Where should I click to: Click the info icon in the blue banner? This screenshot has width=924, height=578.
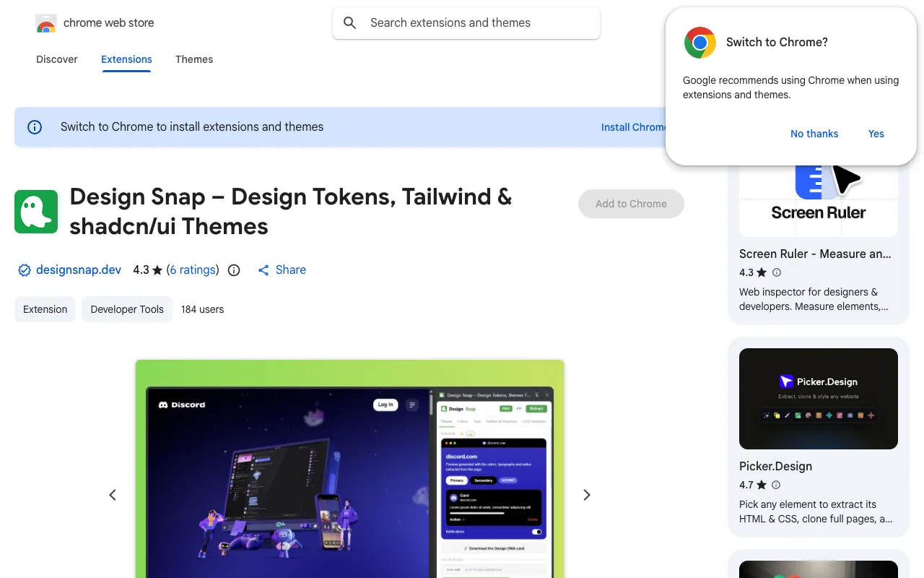coord(35,127)
